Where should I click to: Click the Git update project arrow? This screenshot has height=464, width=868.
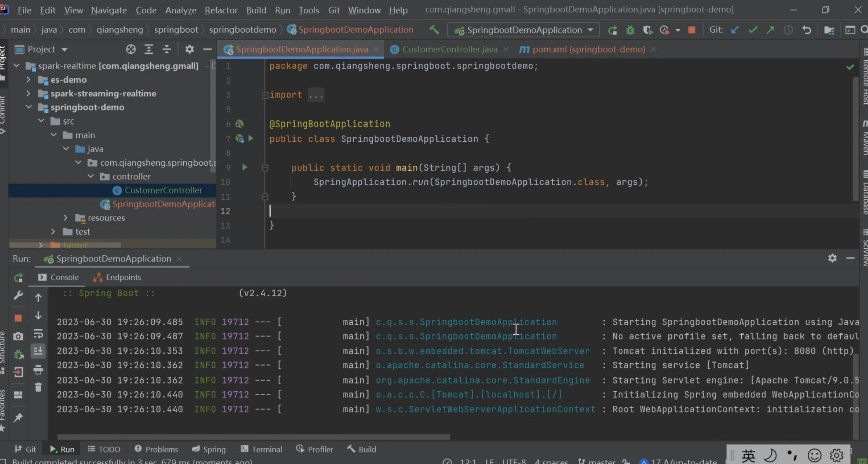click(x=735, y=30)
